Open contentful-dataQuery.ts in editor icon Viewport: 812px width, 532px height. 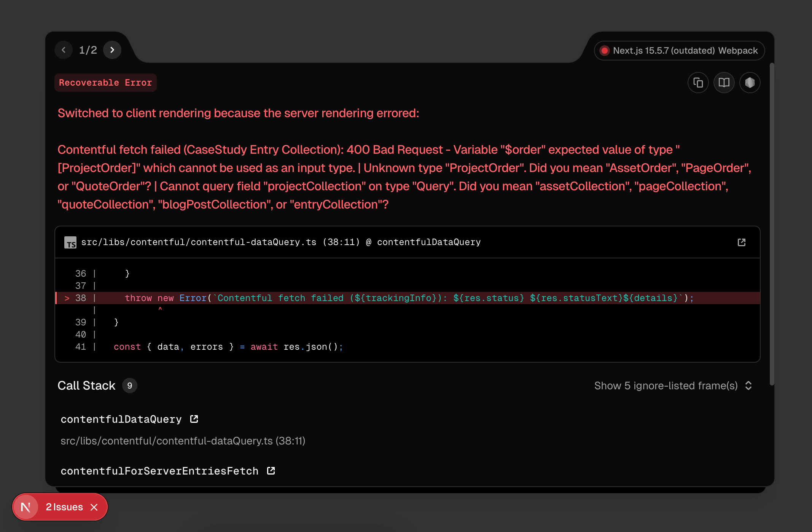click(x=741, y=242)
